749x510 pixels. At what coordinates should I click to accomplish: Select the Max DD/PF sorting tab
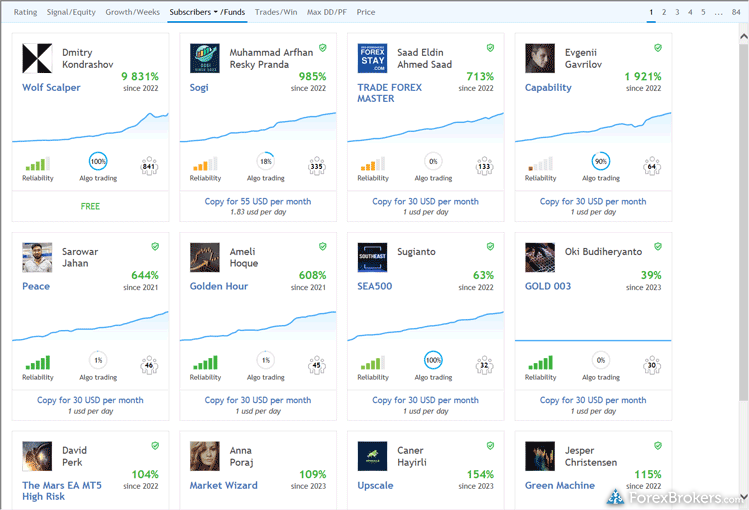click(x=327, y=12)
